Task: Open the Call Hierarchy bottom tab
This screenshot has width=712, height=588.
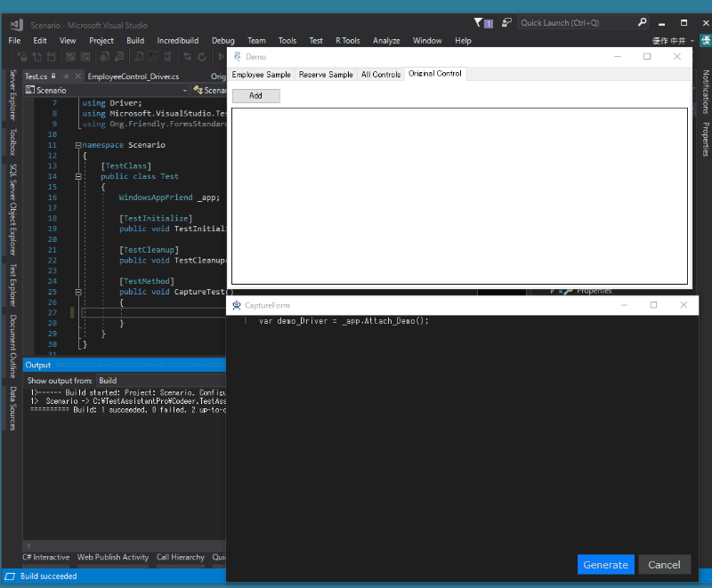Action: coord(181,557)
